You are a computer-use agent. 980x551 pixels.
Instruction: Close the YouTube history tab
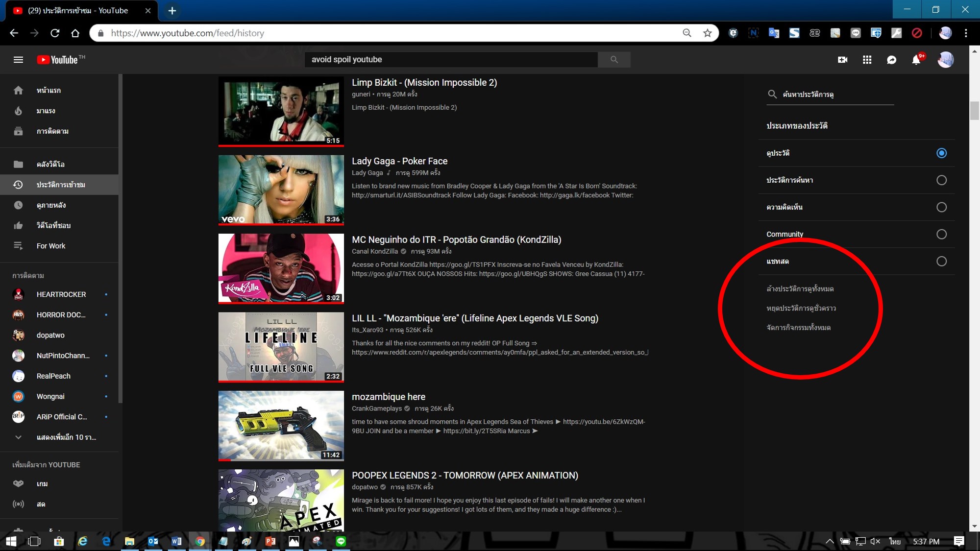pos(148,10)
